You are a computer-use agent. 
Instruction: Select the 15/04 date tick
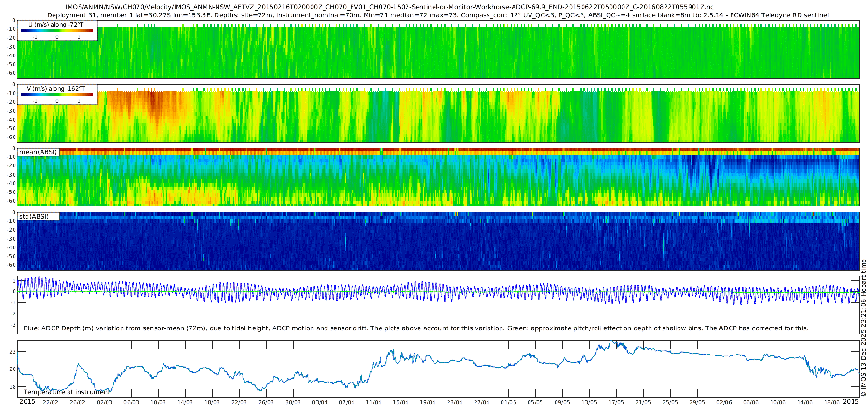[400, 402]
